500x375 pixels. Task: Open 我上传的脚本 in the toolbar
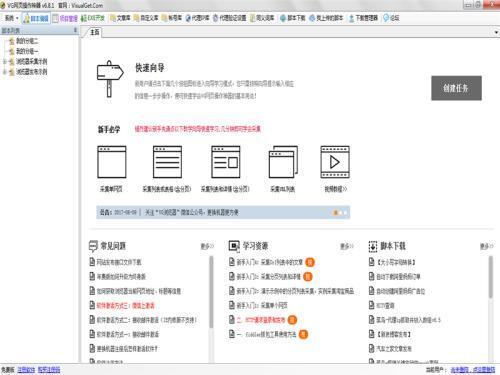tap(326, 18)
